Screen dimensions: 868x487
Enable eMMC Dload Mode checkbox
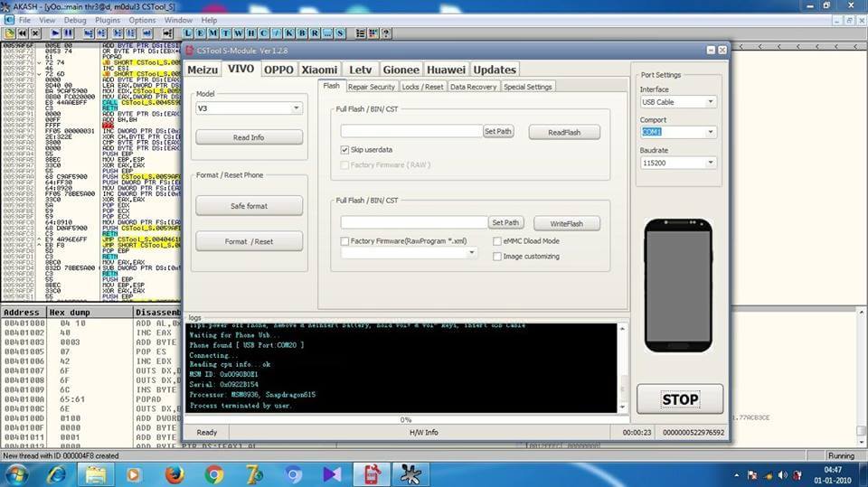497,241
